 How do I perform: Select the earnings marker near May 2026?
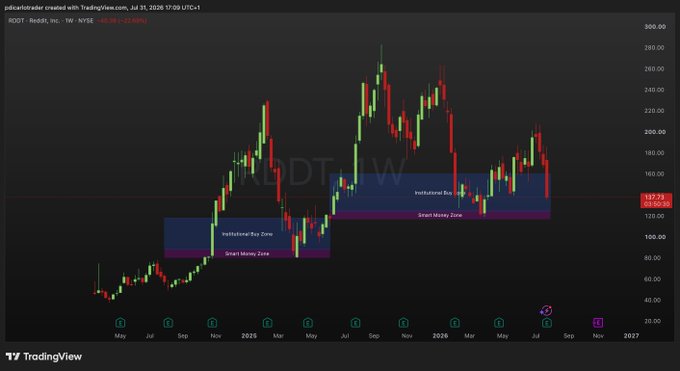[x=499, y=323]
